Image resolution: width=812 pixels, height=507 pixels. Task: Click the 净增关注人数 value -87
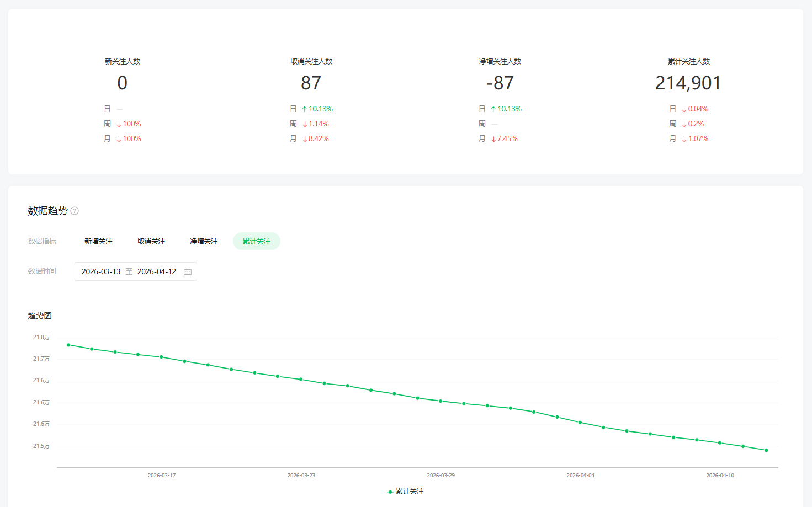(500, 83)
